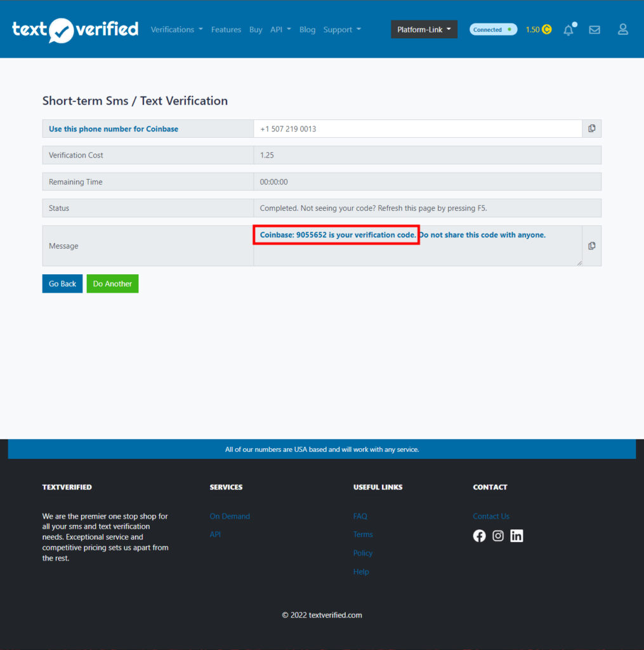Go to the Features page
This screenshot has width=644, height=650.
click(x=226, y=29)
